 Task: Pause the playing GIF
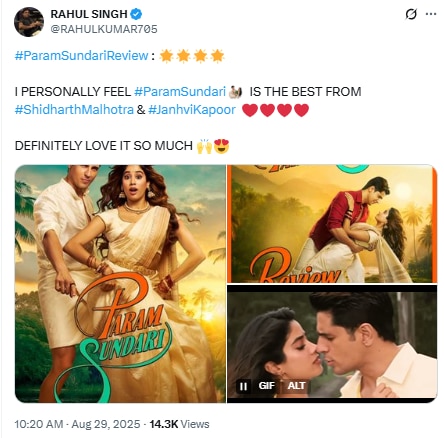(243, 386)
